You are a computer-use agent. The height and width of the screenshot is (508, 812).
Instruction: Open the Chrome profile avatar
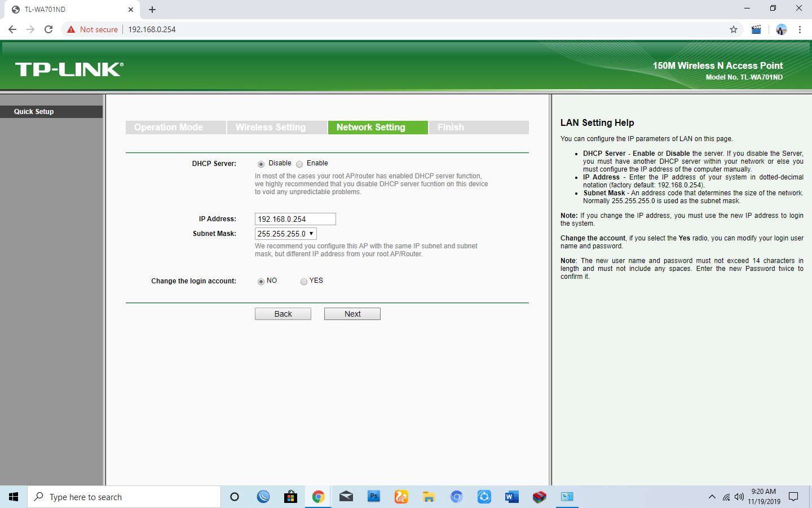pyautogui.click(x=781, y=29)
